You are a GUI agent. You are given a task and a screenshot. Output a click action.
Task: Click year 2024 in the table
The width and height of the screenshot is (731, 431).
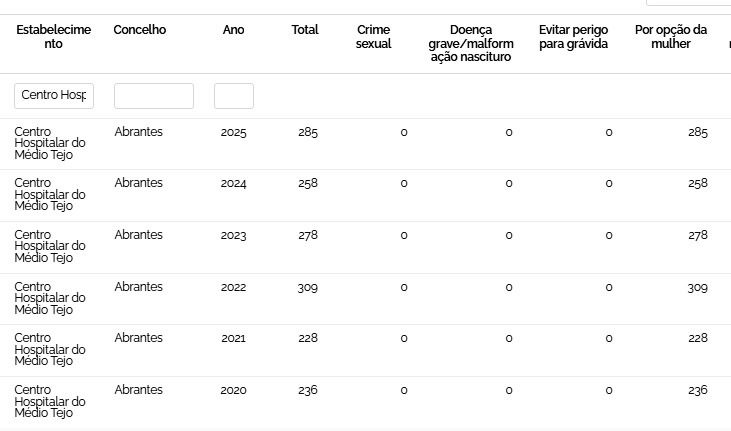(233, 183)
